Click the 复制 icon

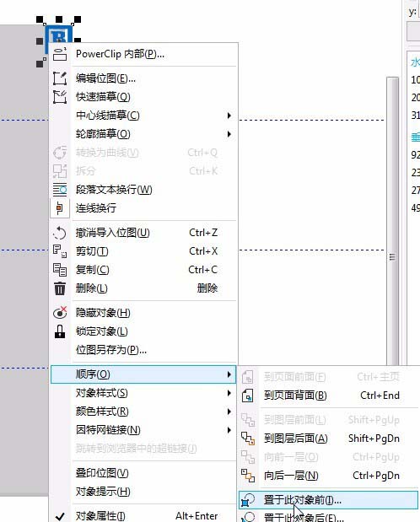click(60, 270)
